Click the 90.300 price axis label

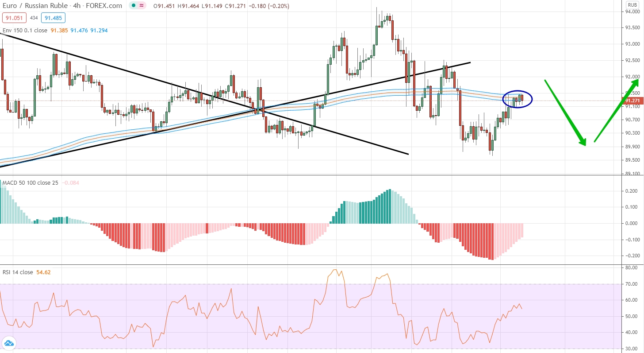pos(633,133)
